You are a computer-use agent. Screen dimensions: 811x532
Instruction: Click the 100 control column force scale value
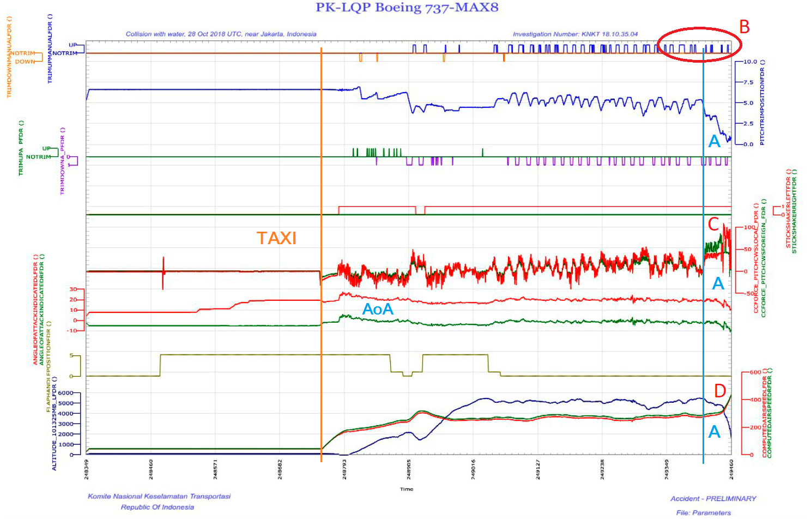(751, 227)
